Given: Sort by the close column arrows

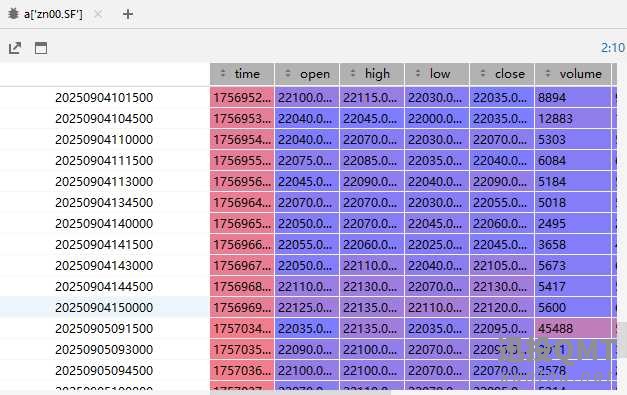Looking at the screenshot, I should (x=483, y=74).
